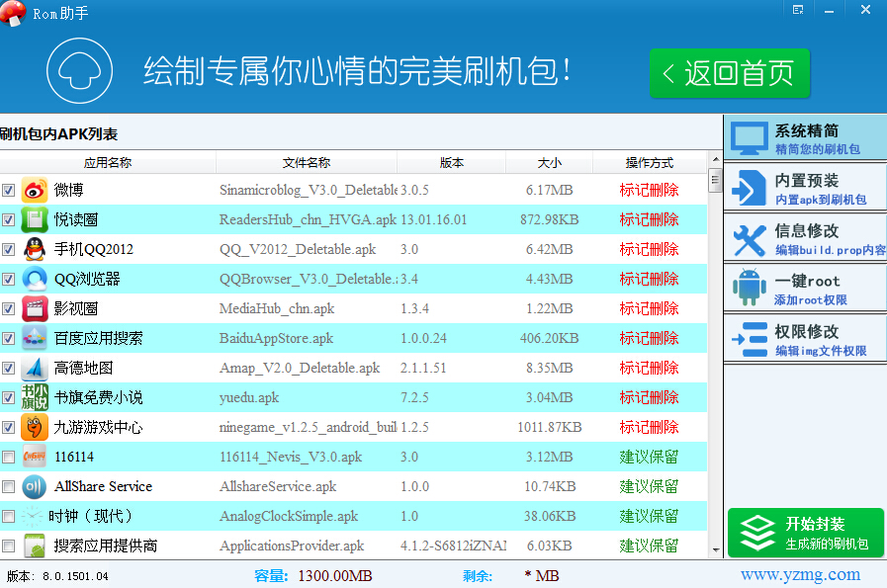Check the 时钟（现代）checkbox

pos(9,516)
